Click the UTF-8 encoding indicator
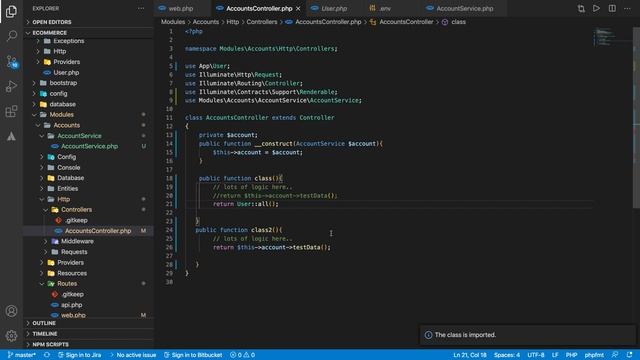Screen dimensions: 640x360 (536, 355)
